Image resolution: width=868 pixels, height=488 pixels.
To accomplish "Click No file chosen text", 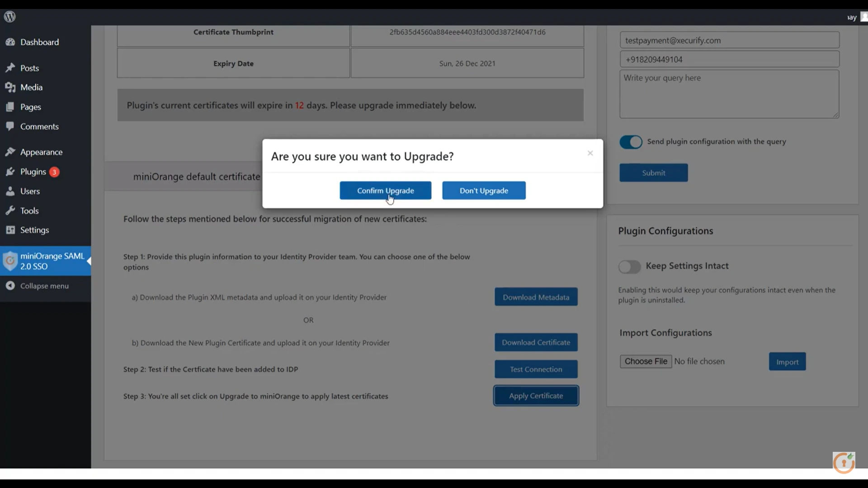I will tap(699, 361).
